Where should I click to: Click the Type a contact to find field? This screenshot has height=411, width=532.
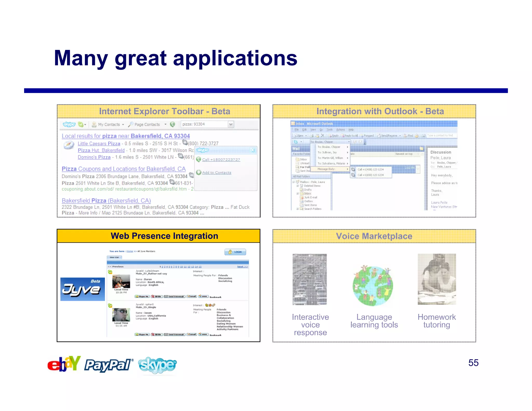pos(441,136)
